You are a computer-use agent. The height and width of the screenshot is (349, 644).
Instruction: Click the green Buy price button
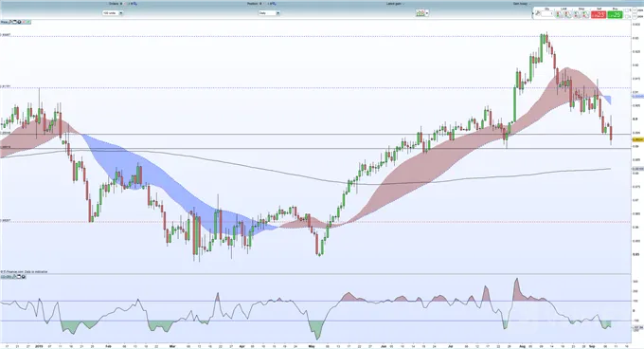615,14
